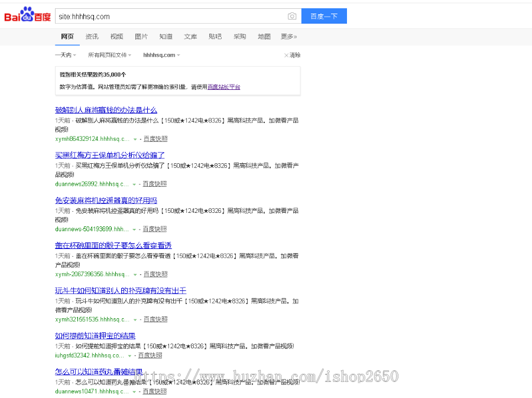
Task: Open result 免安装麻将机控遥器真的好用吗
Action: pyautogui.click(x=106, y=200)
